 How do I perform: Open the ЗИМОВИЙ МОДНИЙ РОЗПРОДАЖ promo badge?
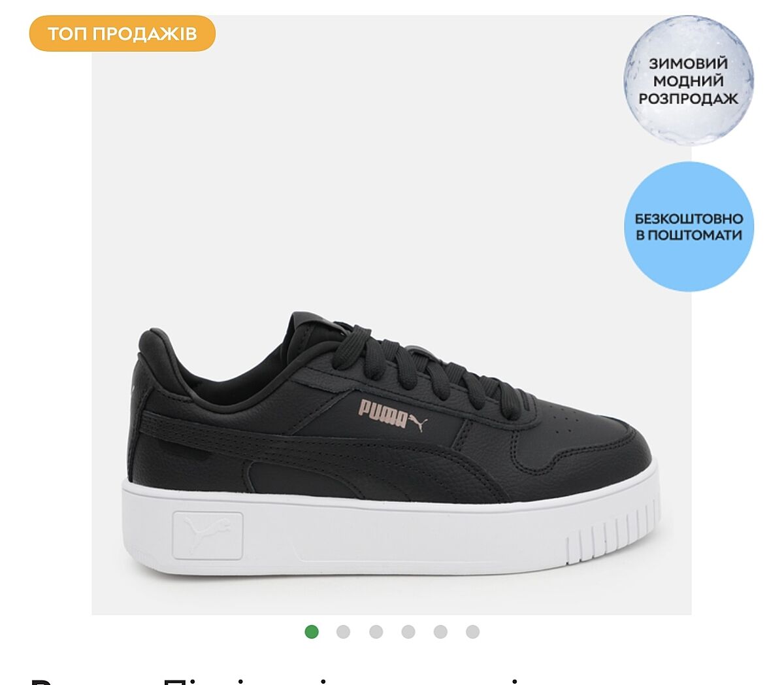tap(689, 80)
